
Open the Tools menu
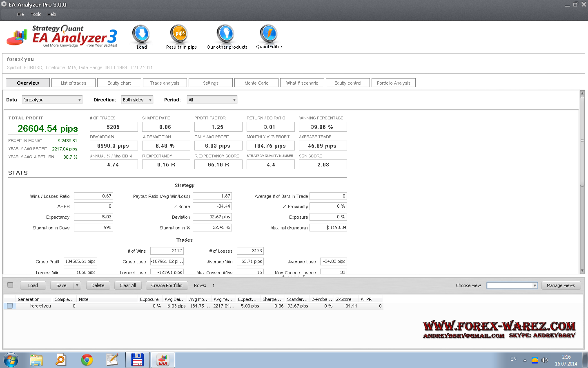click(x=36, y=14)
